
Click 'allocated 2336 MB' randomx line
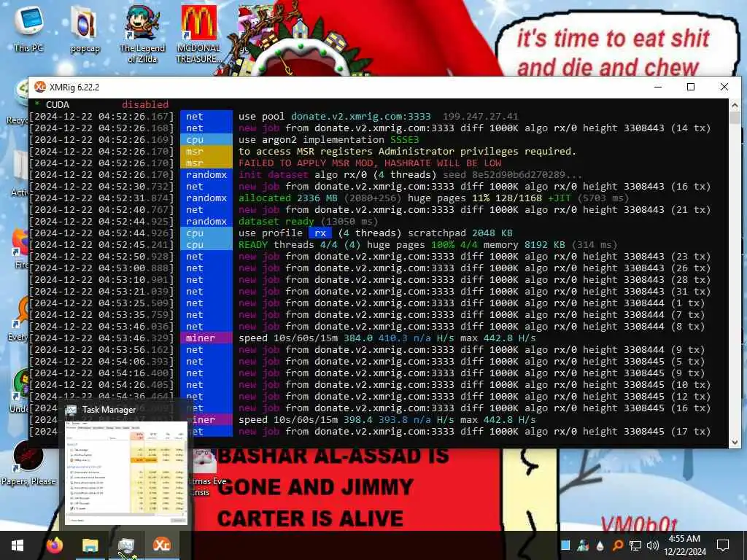pos(433,198)
